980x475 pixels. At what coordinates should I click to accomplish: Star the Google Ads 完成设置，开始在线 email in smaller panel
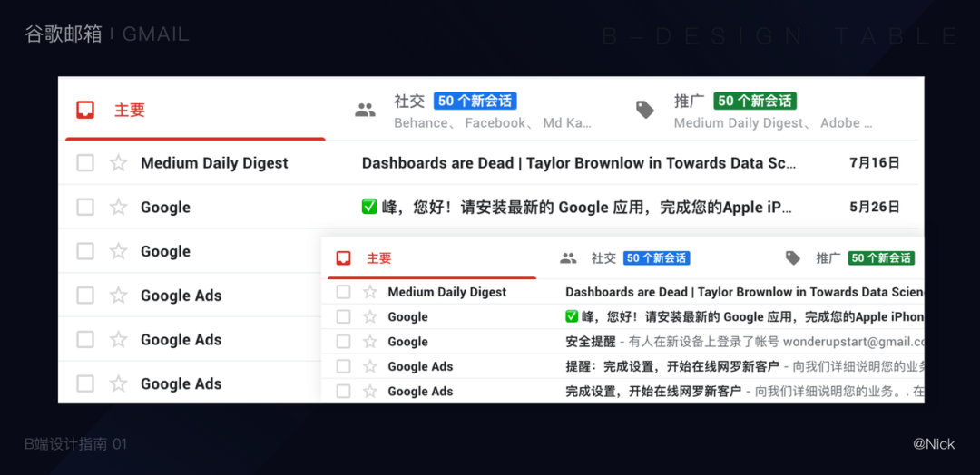point(370,392)
